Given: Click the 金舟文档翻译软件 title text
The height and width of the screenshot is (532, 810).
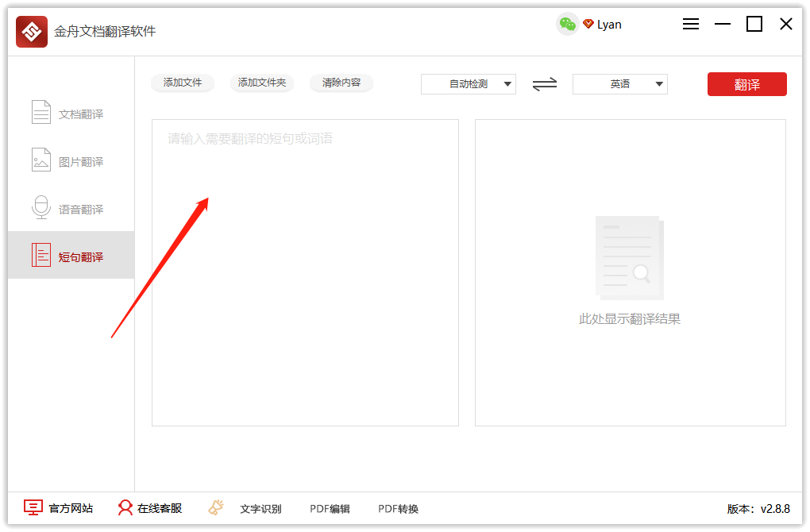Looking at the screenshot, I should (105, 32).
